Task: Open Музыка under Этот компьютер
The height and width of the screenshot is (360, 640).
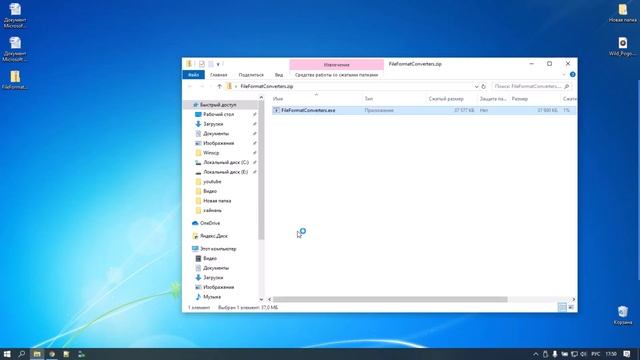Action: (x=212, y=297)
